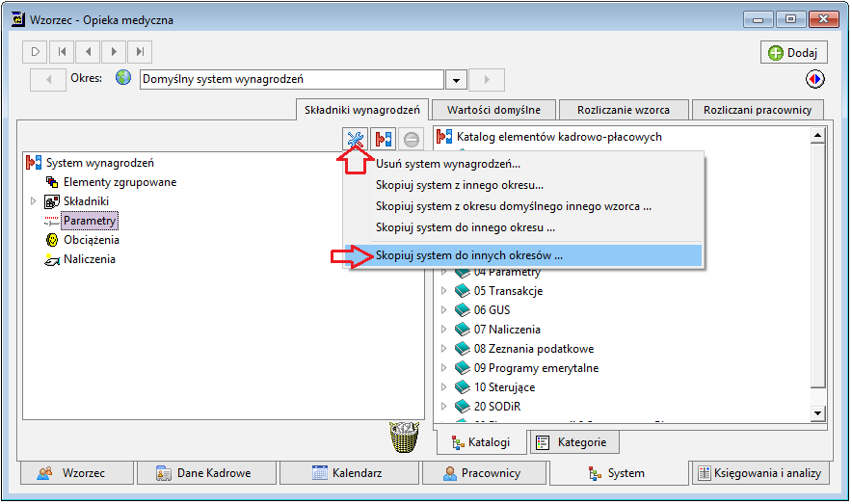This screenshot has height=504, width=852.
Task: Go to next record arrow
Action: pos(114,52)
